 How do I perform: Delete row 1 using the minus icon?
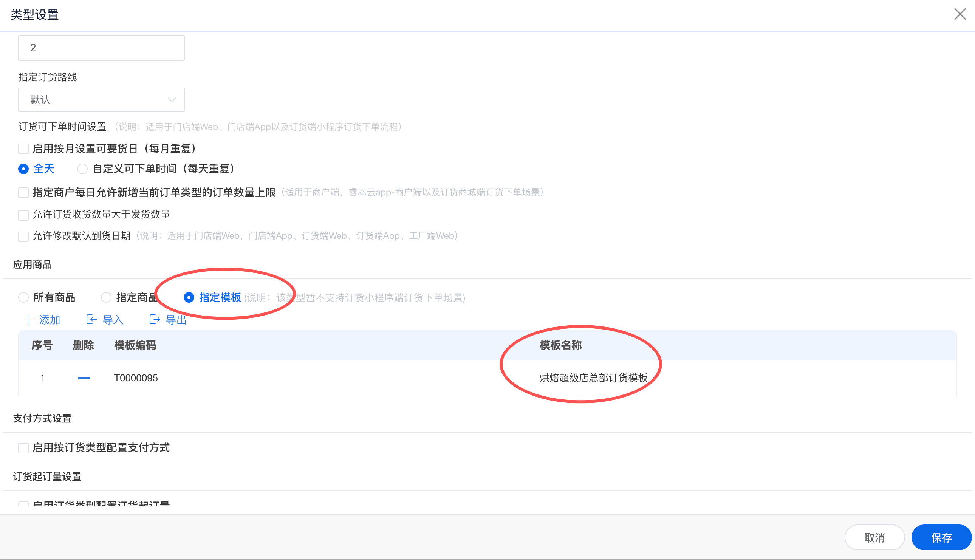coord(84,378)
